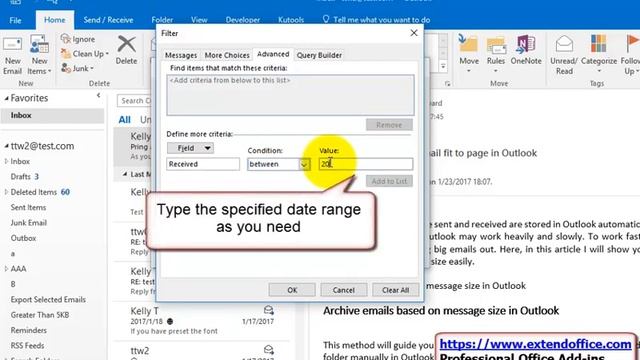Click the Unread/Read envelope icon
The height and width of the screenshot is (360, 640).
(x=564, y=44)
